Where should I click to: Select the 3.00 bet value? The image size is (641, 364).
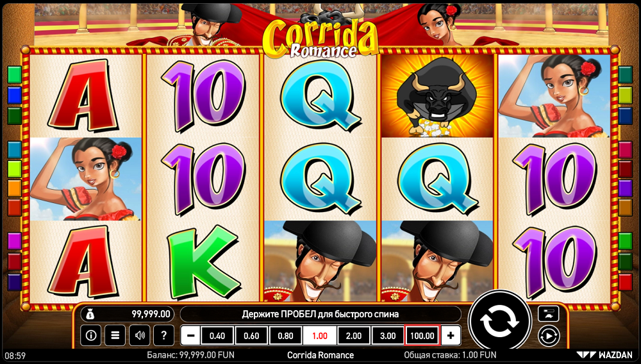tap(388, 336)
